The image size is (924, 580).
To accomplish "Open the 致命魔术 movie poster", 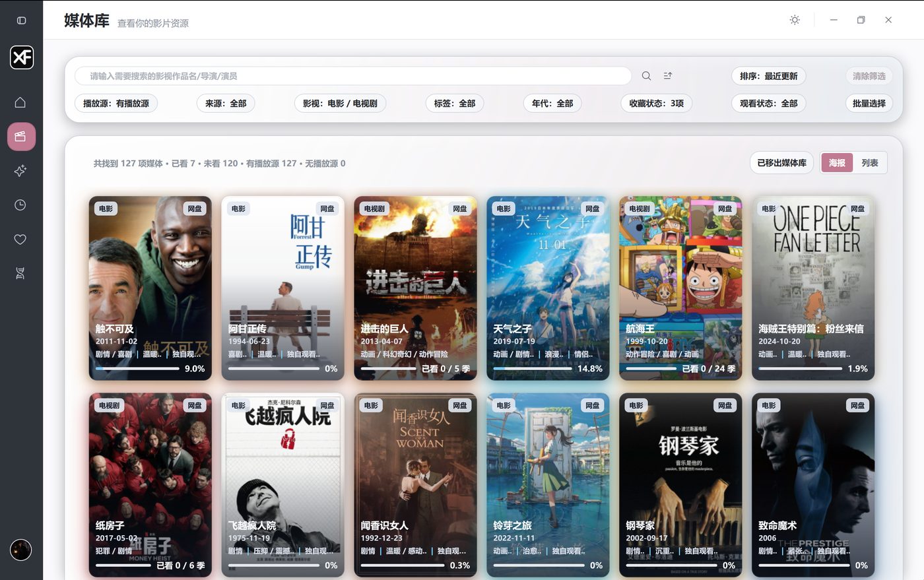I will tap(814, 485).
